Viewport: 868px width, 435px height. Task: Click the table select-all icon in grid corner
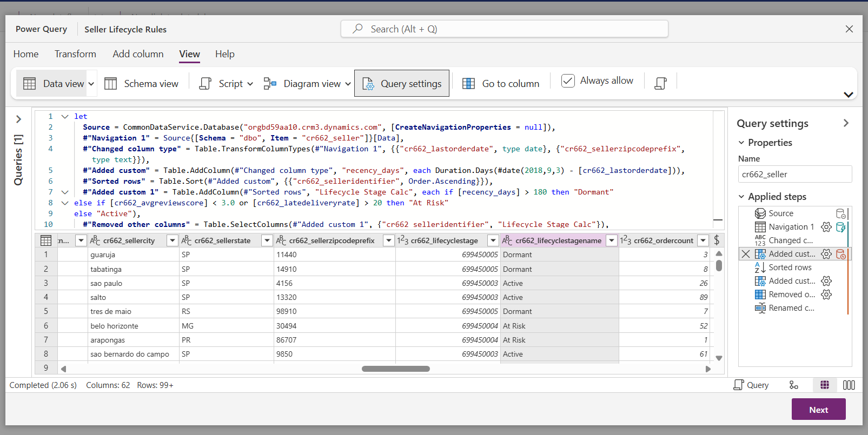pos(46,240)
